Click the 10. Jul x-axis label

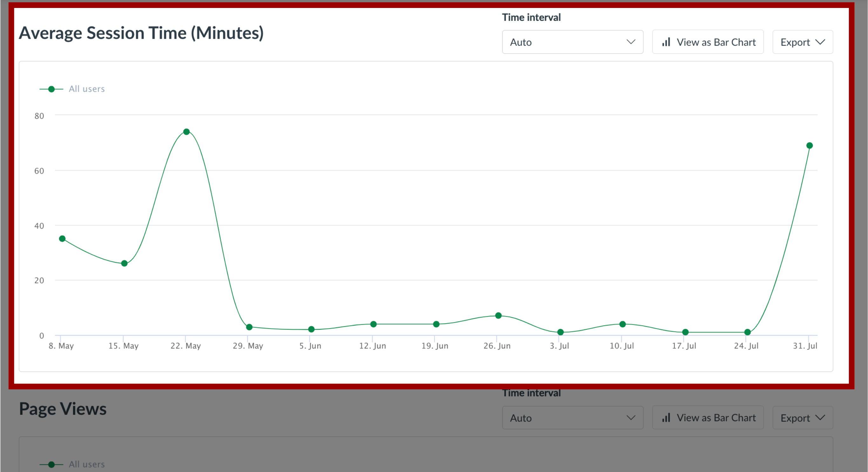[622, 346]
